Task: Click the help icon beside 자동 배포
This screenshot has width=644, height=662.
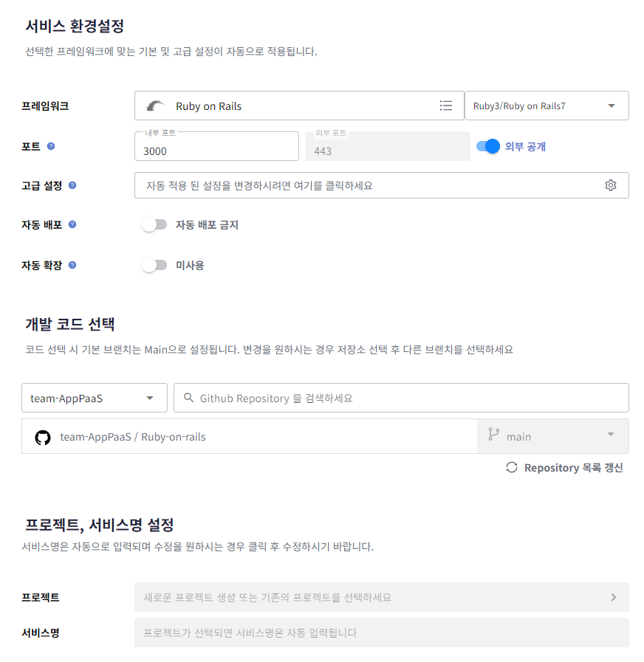Action: (x=72, y=224)
